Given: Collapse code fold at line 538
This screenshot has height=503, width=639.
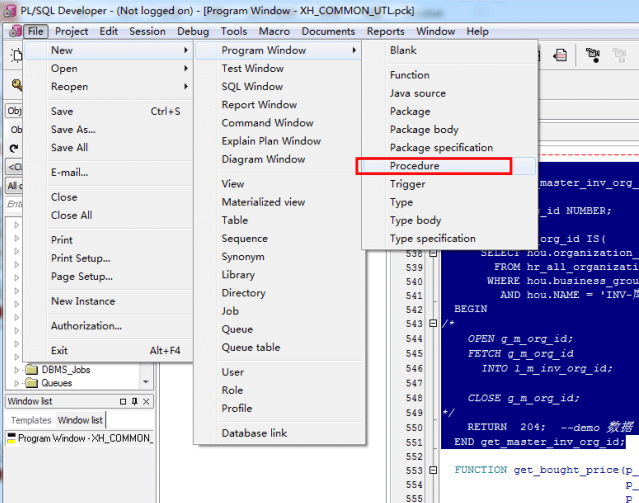Looking at the screenshot, I should [433, 254].
